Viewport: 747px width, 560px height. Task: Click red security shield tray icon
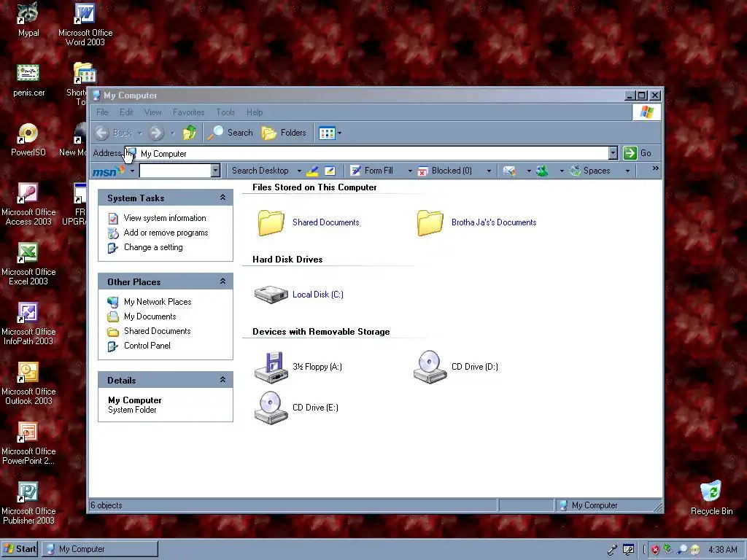click(x=655, y=550)
